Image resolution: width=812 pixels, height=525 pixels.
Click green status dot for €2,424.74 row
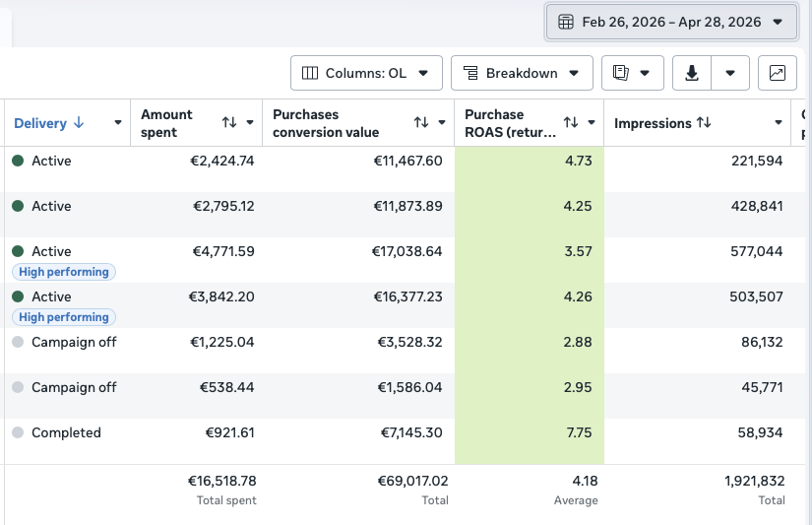18,161
